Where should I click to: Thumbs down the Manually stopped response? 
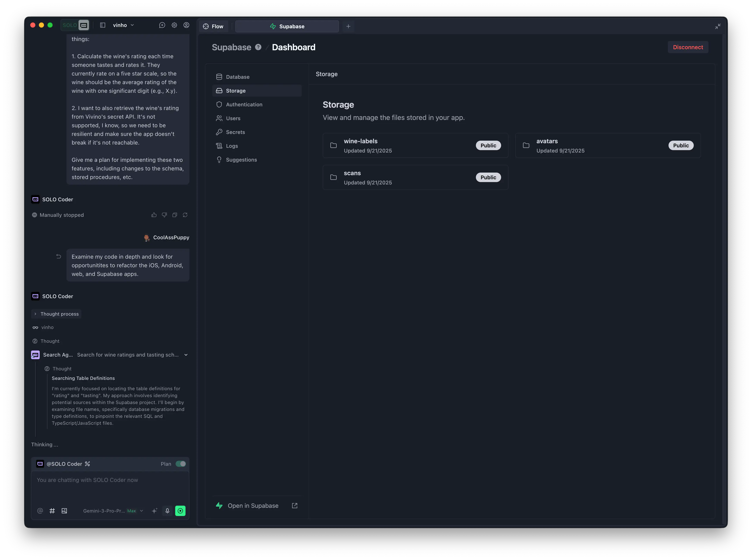point(164,215)
